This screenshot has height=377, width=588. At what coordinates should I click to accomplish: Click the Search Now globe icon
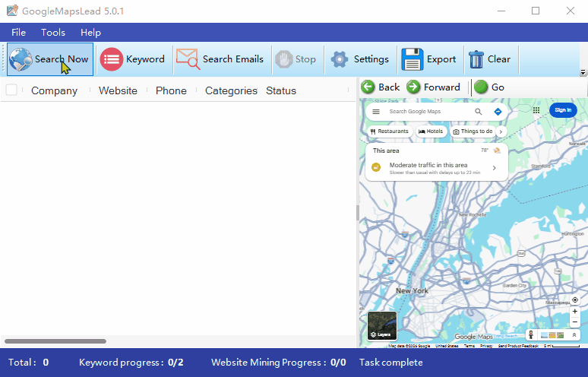(21, 59)
